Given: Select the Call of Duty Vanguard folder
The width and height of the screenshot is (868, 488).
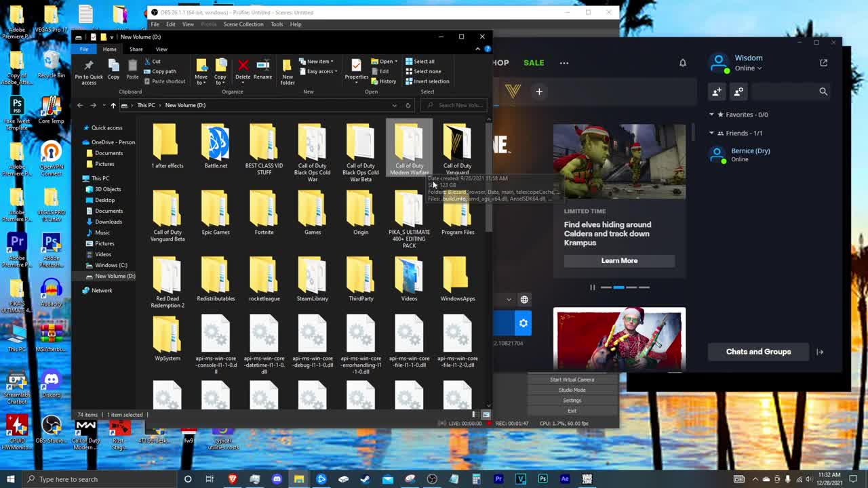Looking at the screenshot, I should click(x=458, y=148).
